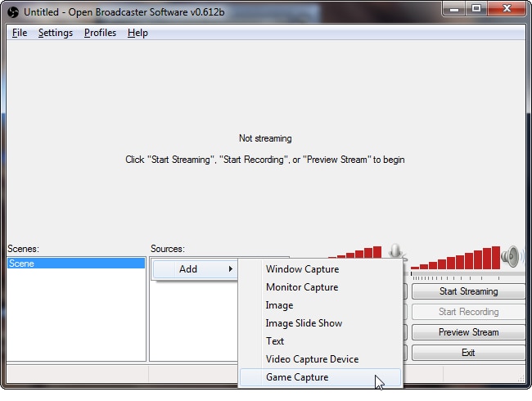Click the Preview Stream button
Image resolution: width=532 pixels, height=401 pixels.
[x=468, y=332]
